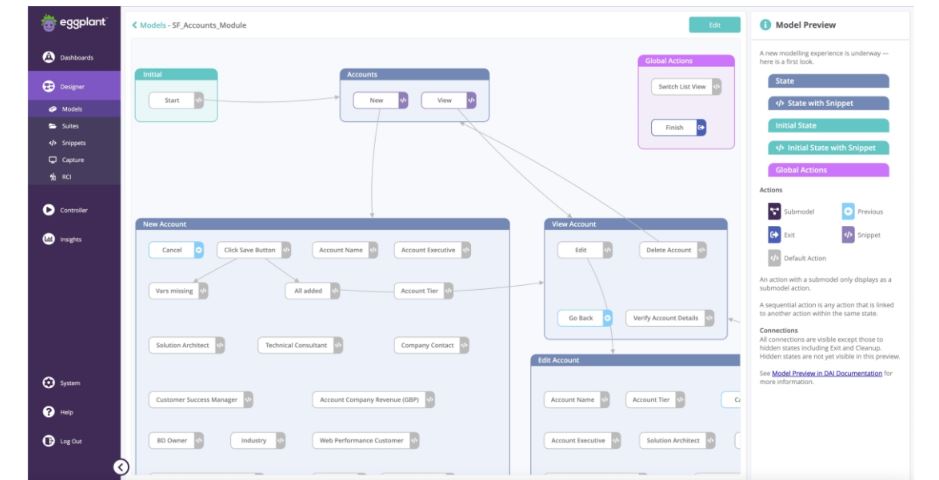Viewport: 939px width, 480px height.
Task: Select the Web Performance Customer action
Action: (x=366, y=440)
